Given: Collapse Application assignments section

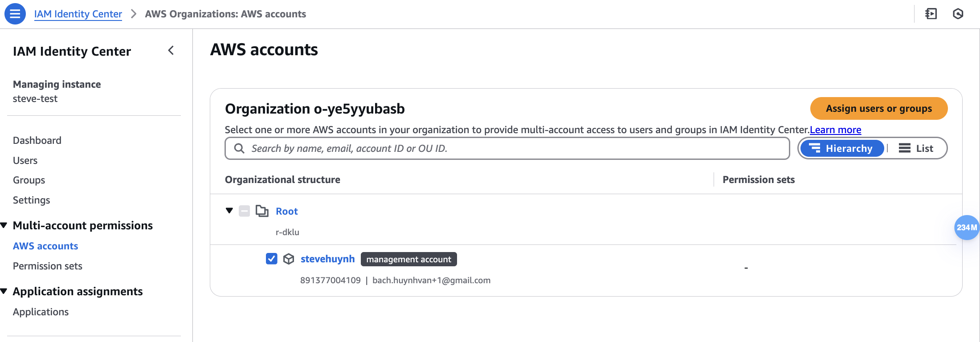Looking at the screenshot, I should point(4,291).
